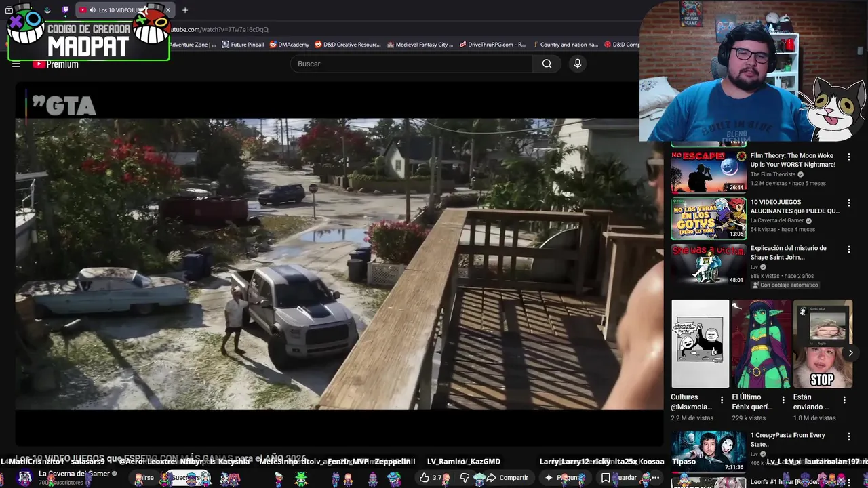Screen dimensions: 868x488
Task: Open the D&D Creative Resources bookmark
Action: [348, 45]
